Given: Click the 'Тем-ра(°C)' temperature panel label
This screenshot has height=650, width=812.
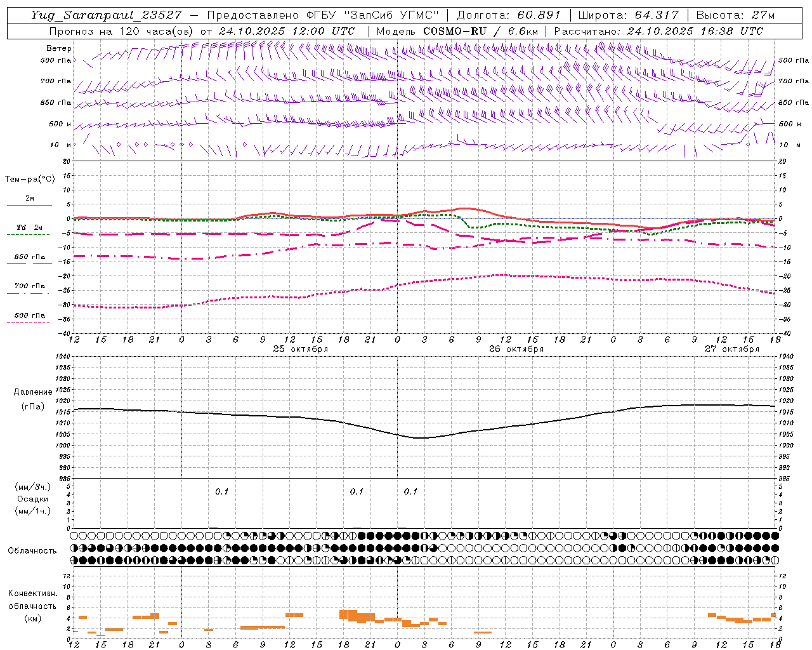Looking at the screenshot, I should pyautogui.click(x=30, y=180).
